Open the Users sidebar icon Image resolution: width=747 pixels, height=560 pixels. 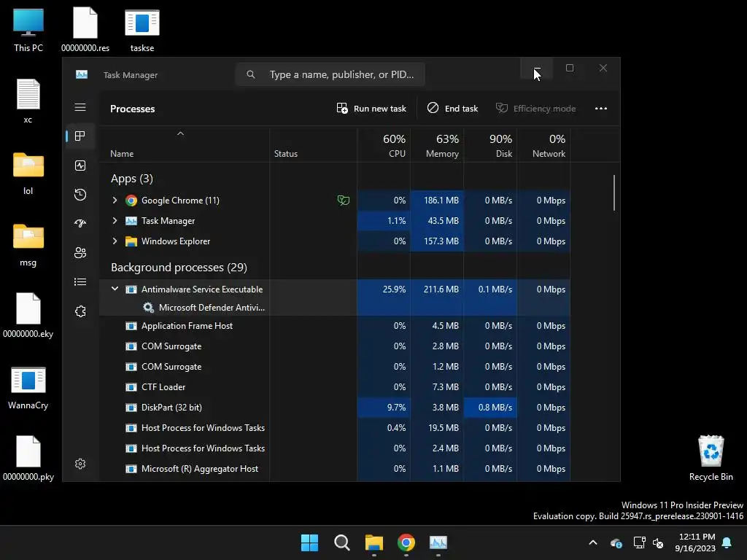click(80, 252)
